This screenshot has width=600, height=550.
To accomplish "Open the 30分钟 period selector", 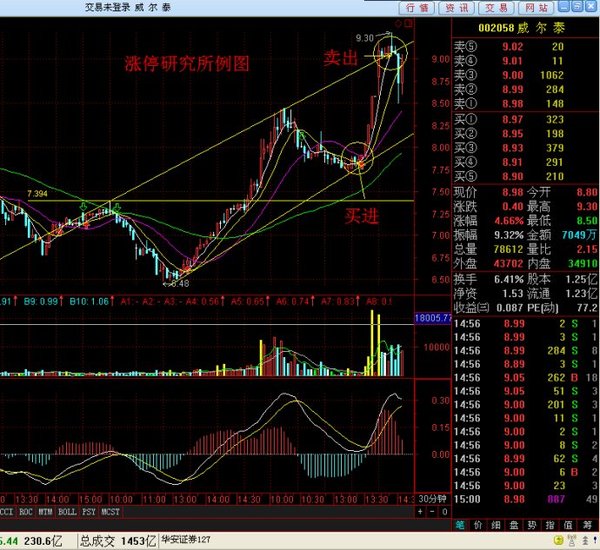I will click(x=432, y=499).
